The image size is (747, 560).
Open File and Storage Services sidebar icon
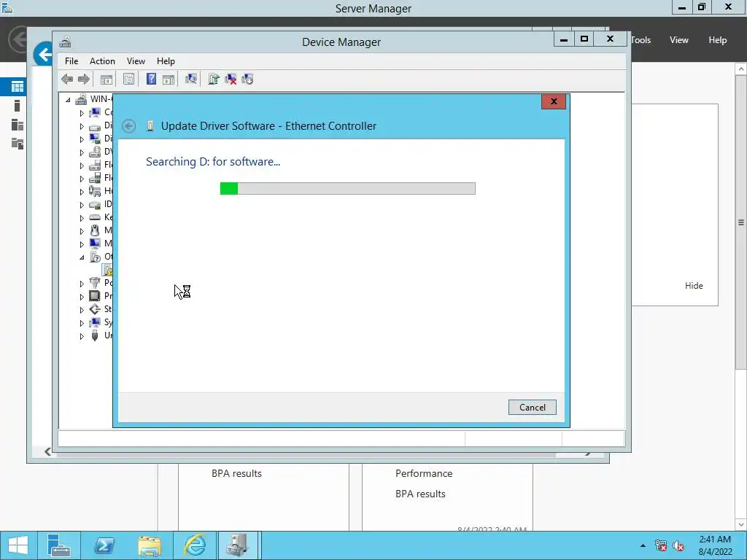(x=18, y=144)
